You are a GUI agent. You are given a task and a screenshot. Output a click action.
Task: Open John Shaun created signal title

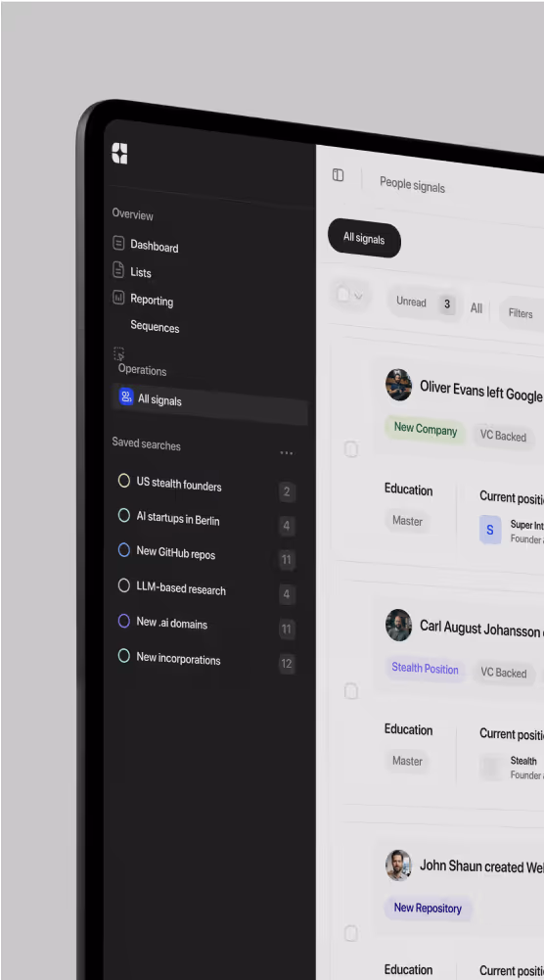point(481,866)
